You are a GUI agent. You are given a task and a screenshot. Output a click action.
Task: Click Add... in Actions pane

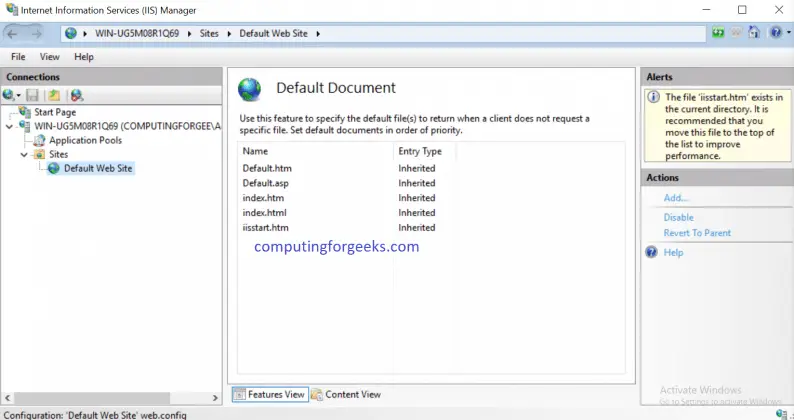(676, 198)
